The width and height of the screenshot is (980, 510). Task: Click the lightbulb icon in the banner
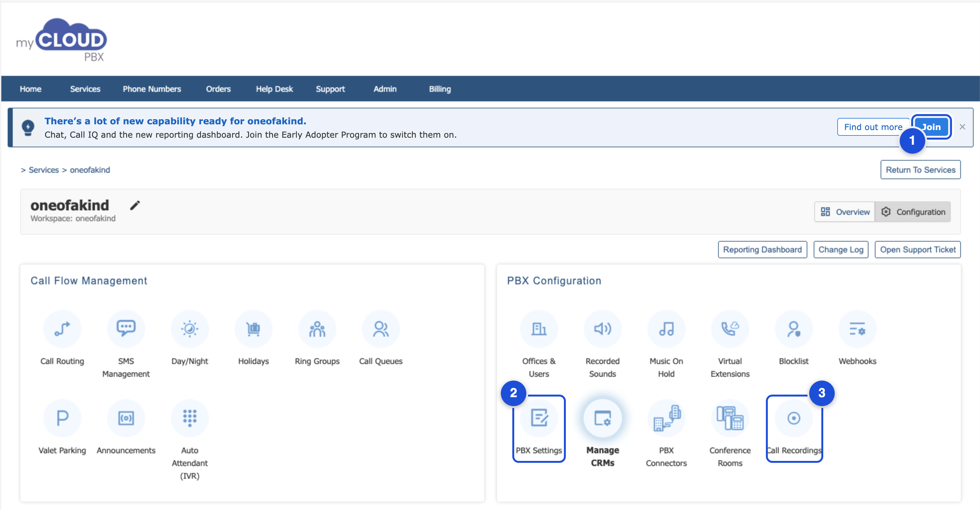point(28,127)
